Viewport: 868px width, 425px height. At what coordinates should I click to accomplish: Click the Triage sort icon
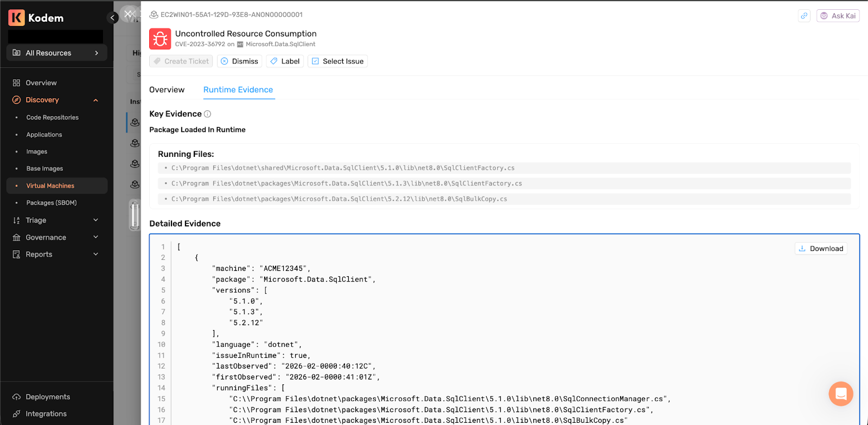pyautogui.click(x=16, y=220)
